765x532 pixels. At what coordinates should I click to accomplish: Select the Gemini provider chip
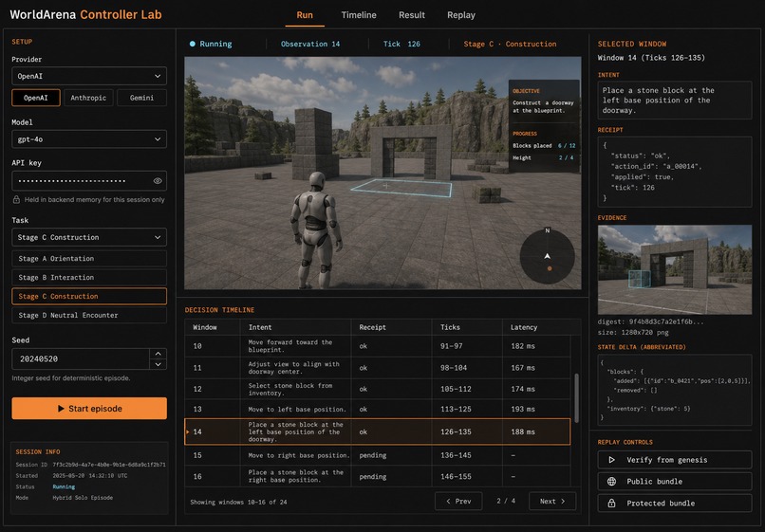141,98
